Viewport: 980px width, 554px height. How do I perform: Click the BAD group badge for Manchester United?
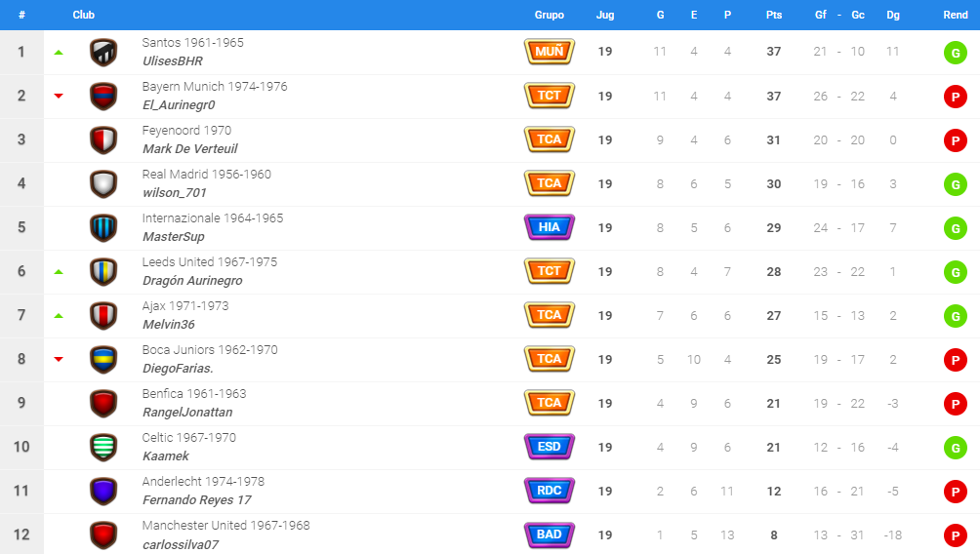pos(549,534)
